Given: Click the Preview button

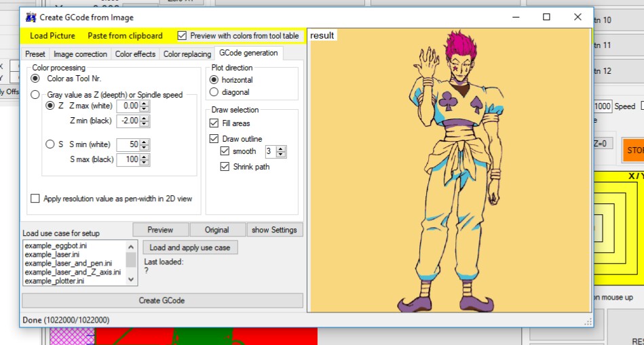Looking at the screenshot, I should (x=161, y=230).
